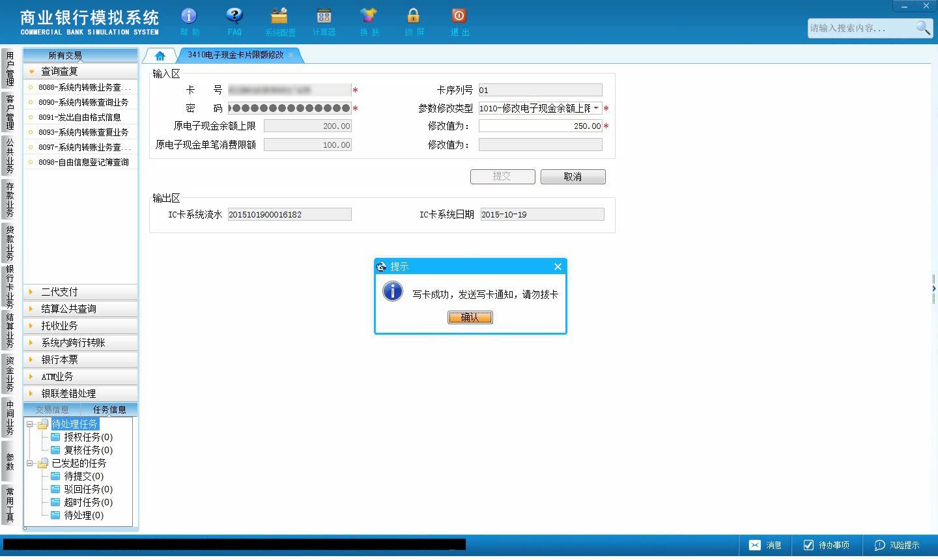This screenshot has width=938, height=560.
Task: Collapse the 查询查复 section
Action: 81,71
